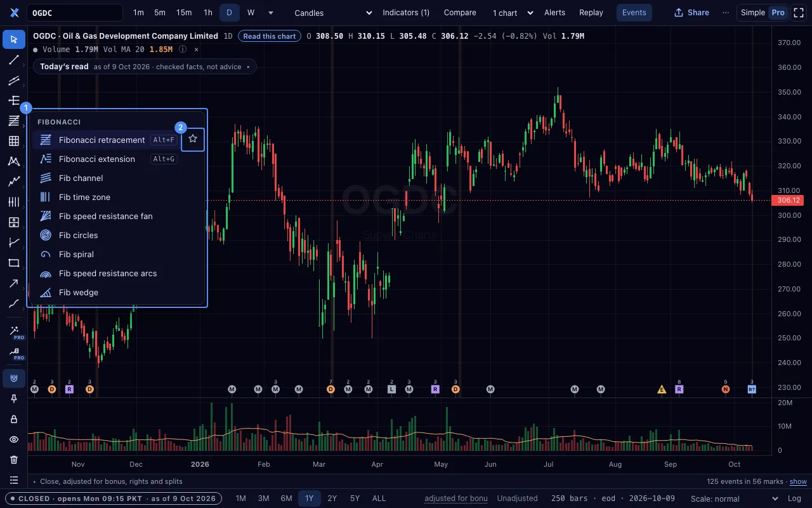The height and width of the screenshot is (508, 812).
Task: Toggle magnet snap mode
Action: [x=14, y=378]
